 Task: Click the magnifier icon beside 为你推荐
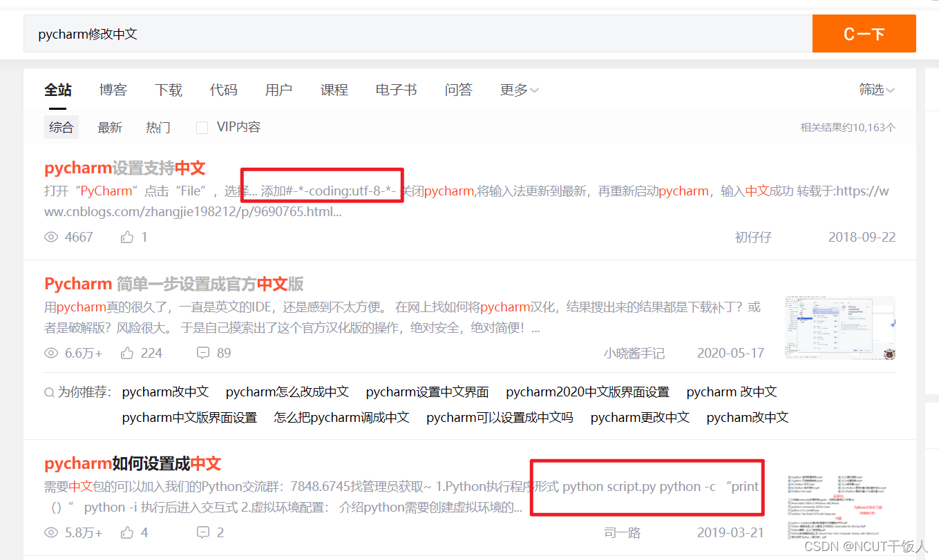49,392
